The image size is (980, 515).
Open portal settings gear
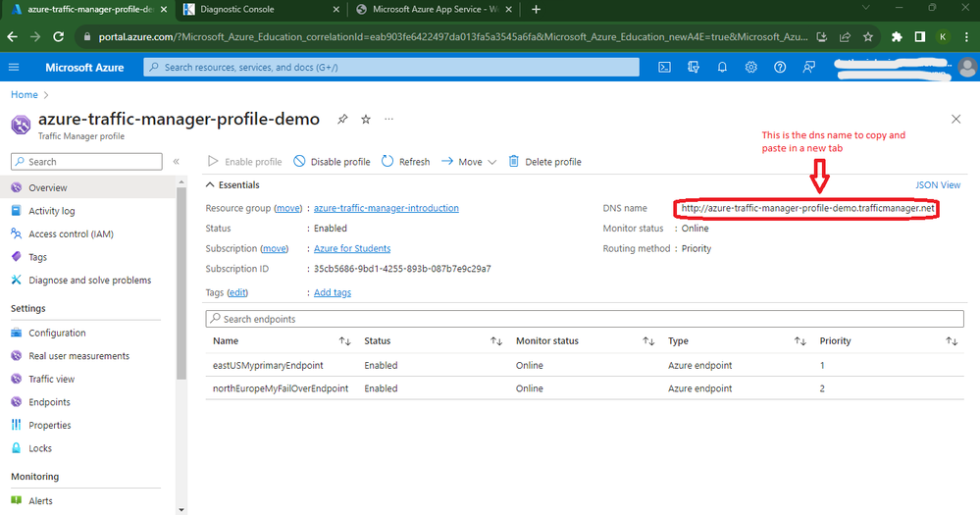[x=750, y=67]
